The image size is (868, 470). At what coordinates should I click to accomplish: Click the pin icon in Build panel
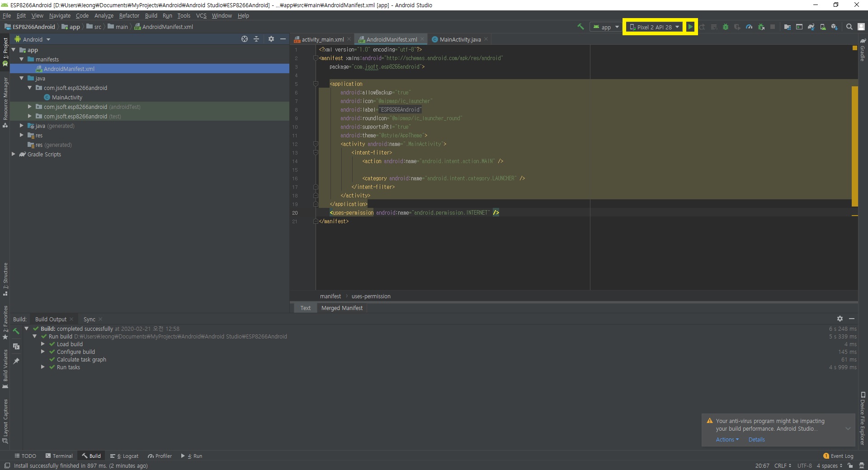coord(16,361)
